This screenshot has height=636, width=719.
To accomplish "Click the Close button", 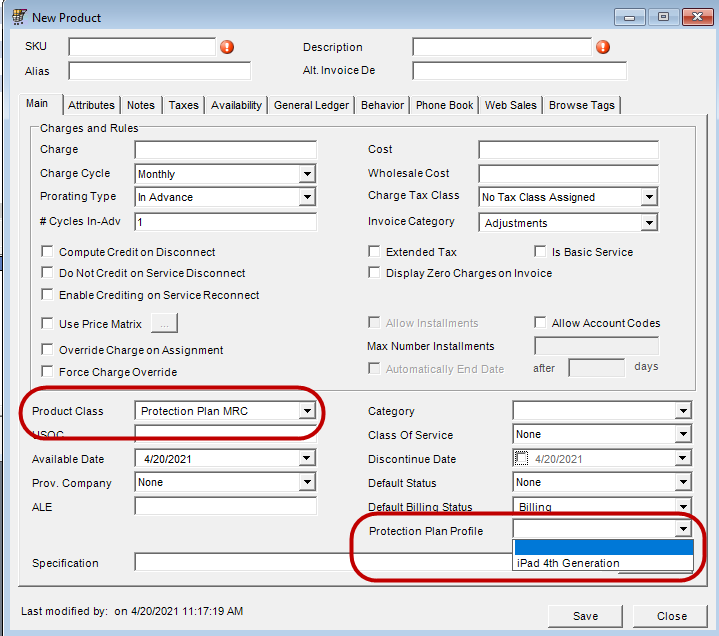I will 671,616.
